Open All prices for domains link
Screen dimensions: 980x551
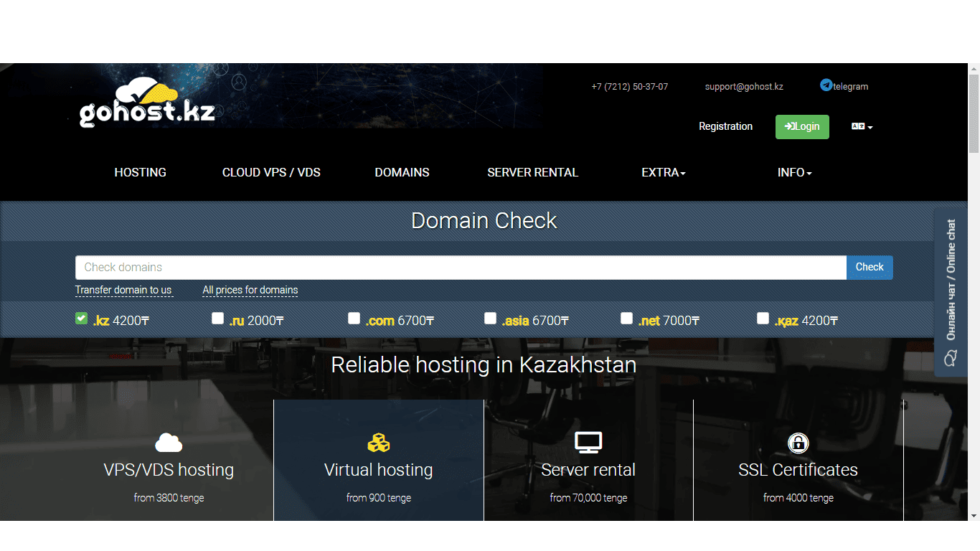250,291
